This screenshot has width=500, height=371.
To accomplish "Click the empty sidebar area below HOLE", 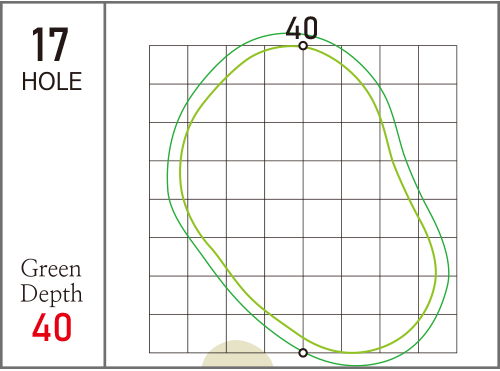I will click(52, 173).
